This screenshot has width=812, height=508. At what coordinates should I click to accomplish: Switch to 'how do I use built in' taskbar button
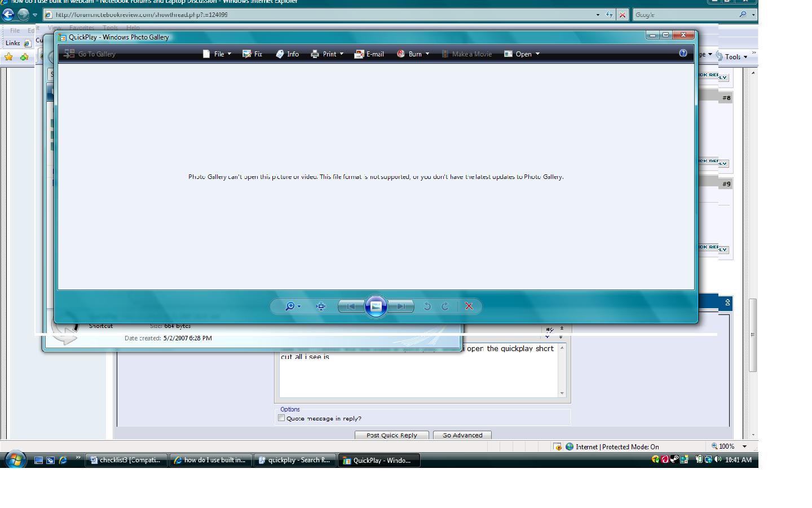[211, 460]
